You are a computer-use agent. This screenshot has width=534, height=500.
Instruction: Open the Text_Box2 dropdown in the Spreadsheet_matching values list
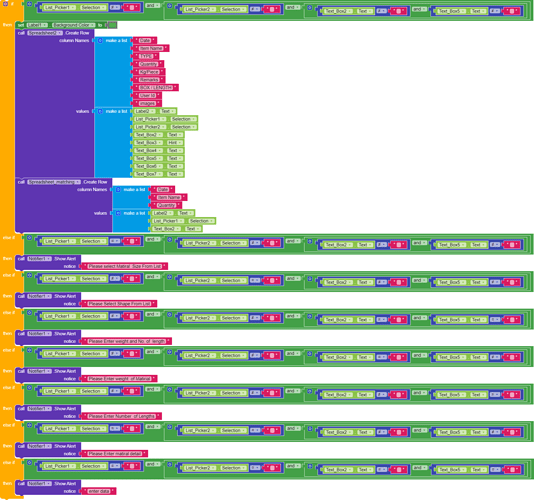[167, 229]
